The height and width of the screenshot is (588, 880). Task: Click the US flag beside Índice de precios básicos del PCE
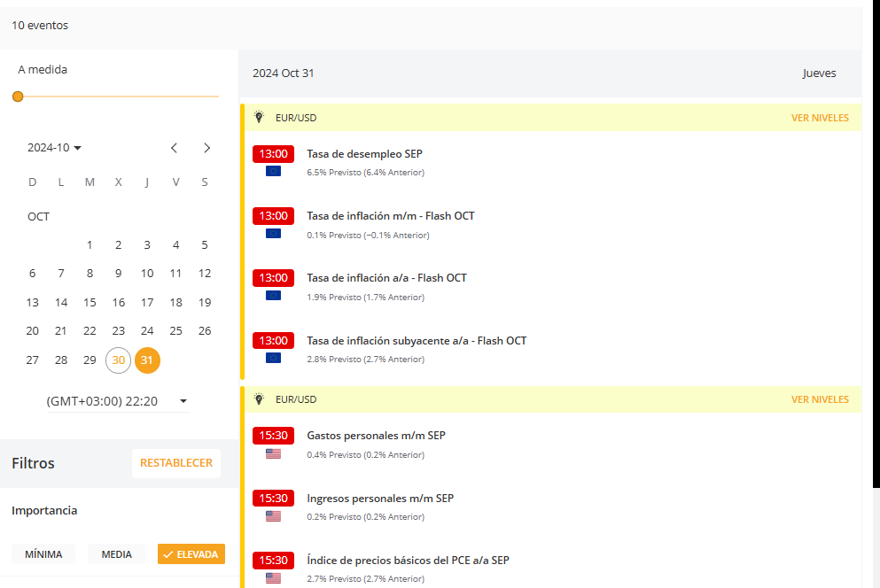275,578
